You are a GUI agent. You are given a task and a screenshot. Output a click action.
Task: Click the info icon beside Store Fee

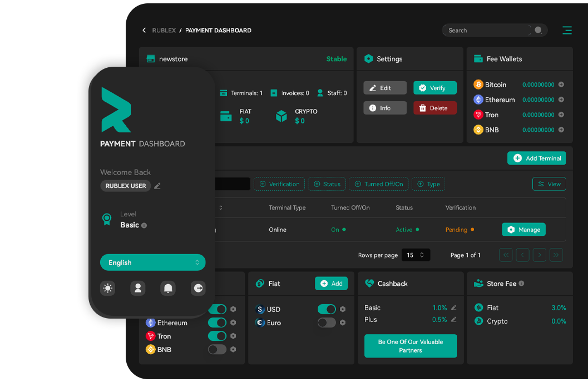(x=521, y=284)
